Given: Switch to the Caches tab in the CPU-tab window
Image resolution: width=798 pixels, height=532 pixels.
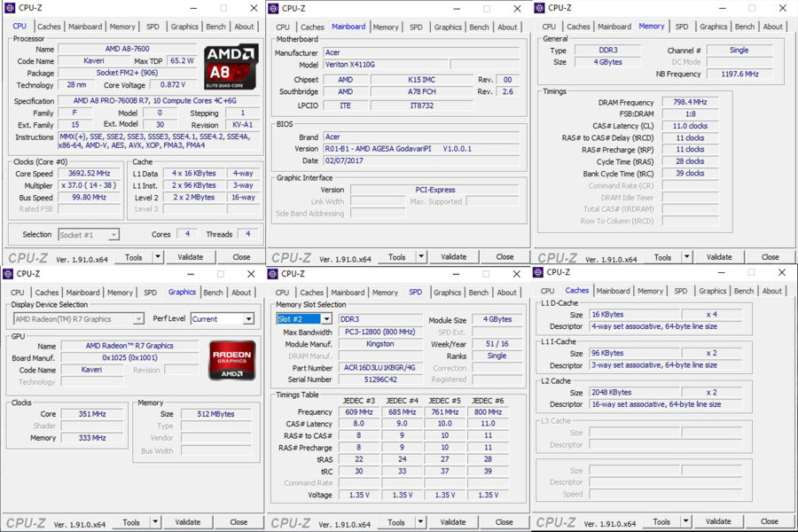Looking at the screenshot, I should coord(49,27).
